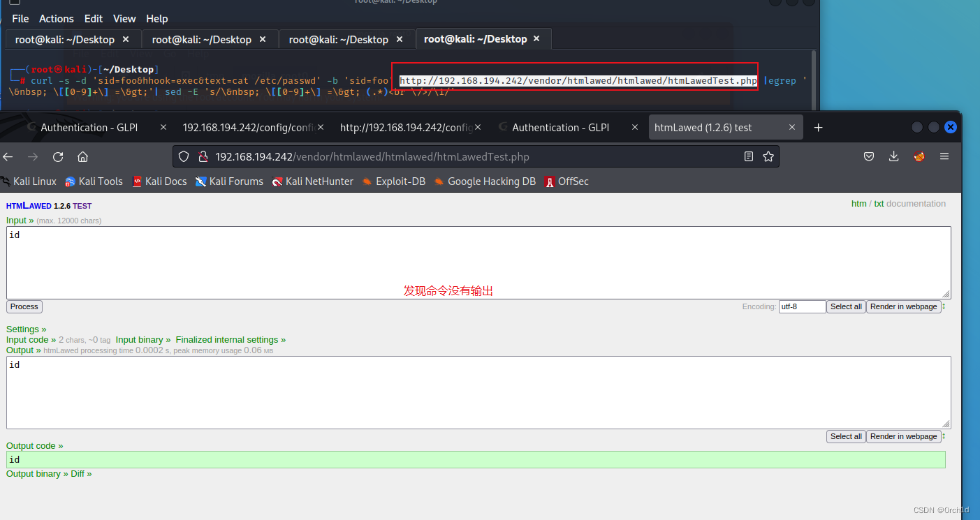Switch to third root@kali terminal tab
The width and height of the screenshot is (980, 520).
click(346, 39)
